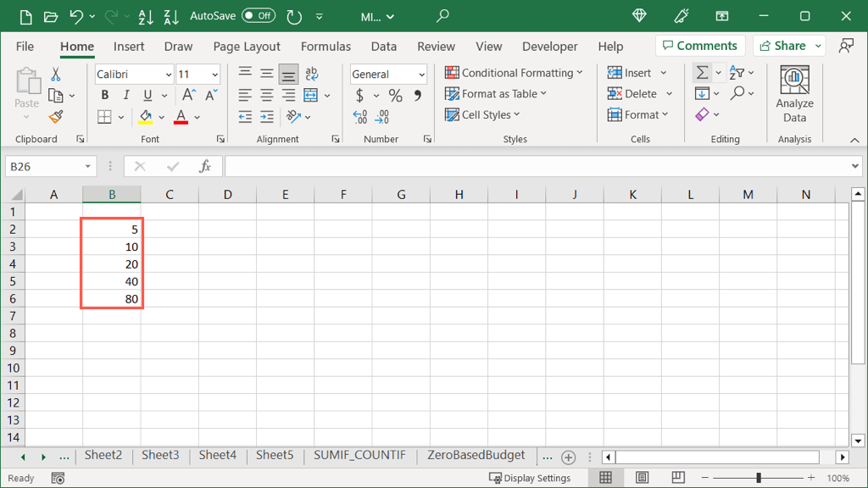This screenshot has width=868, height=488.
Task: Apply percent style formatting
Action: (395, 96)
